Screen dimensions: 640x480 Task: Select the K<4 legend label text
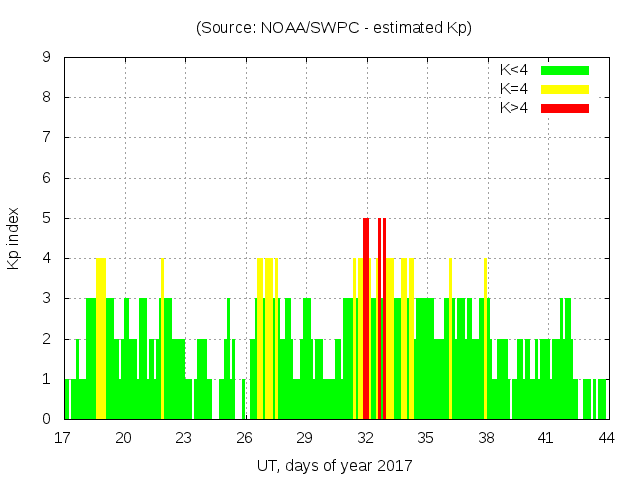tap(514, 70)
